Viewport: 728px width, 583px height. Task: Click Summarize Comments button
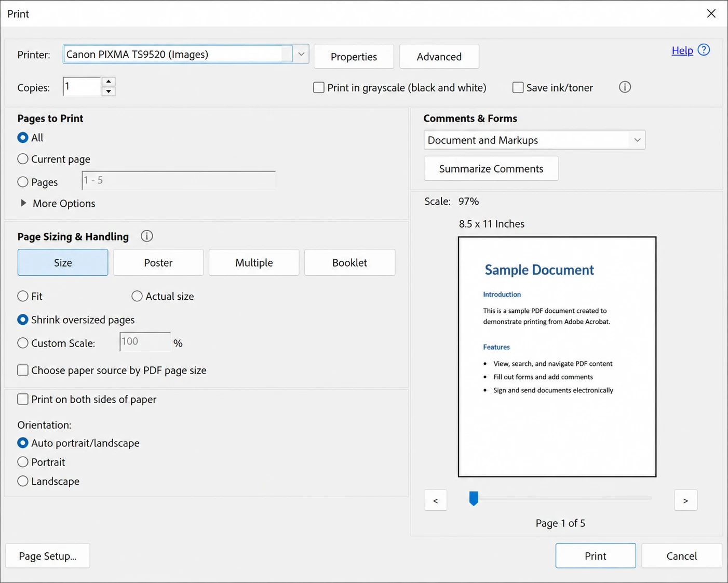tap(491, 168)
